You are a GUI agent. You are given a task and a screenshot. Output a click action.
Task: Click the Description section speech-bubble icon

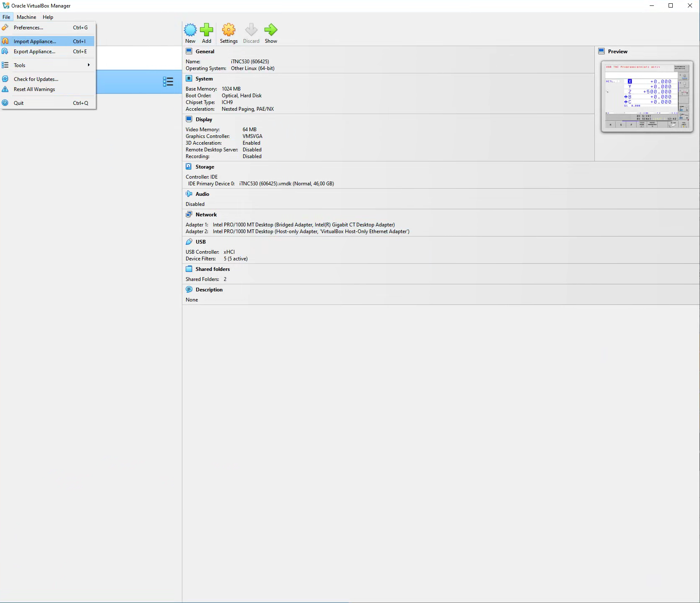pyautogui.click(x=189, y=289)
